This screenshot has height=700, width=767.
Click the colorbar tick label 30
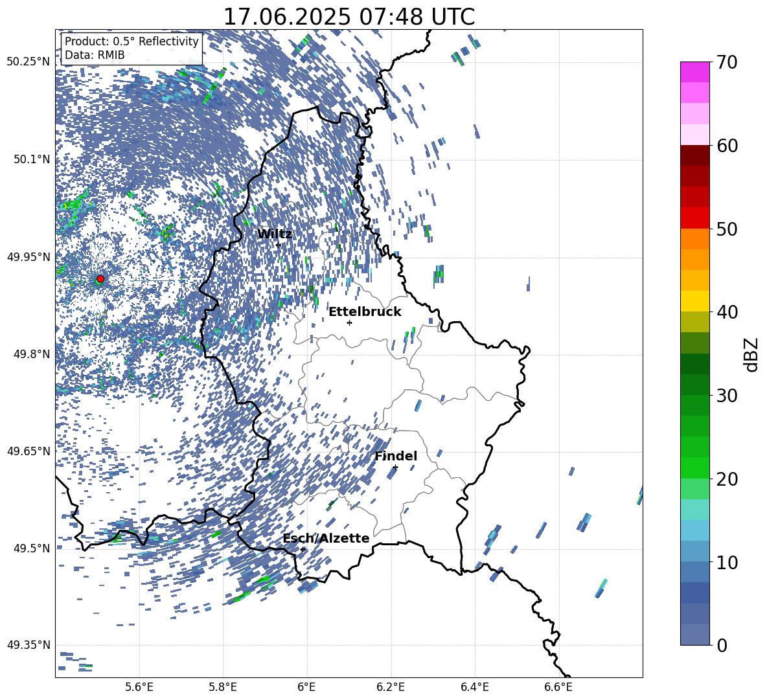tap(727, 396)
